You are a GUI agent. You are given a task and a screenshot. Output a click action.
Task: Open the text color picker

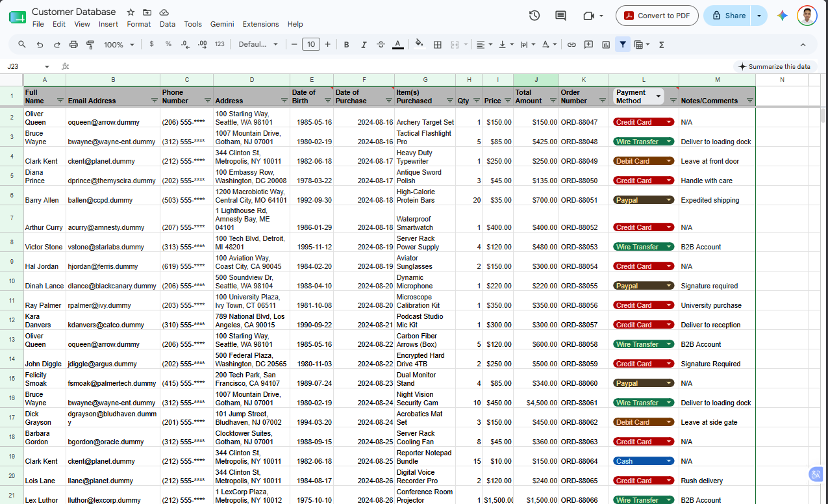(x=397, y=44)
